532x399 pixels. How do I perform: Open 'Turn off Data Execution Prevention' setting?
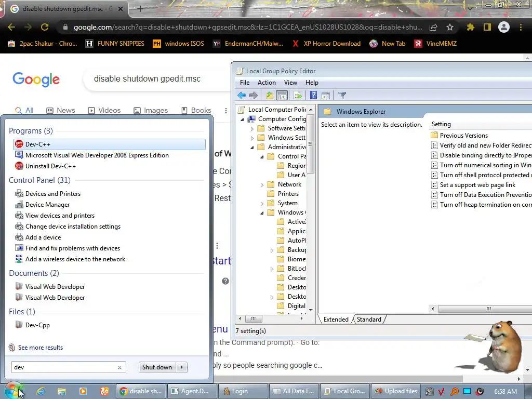482,195
